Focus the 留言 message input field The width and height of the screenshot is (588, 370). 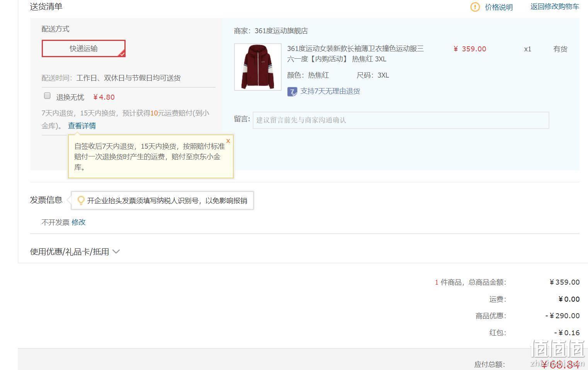pos(401,120)
